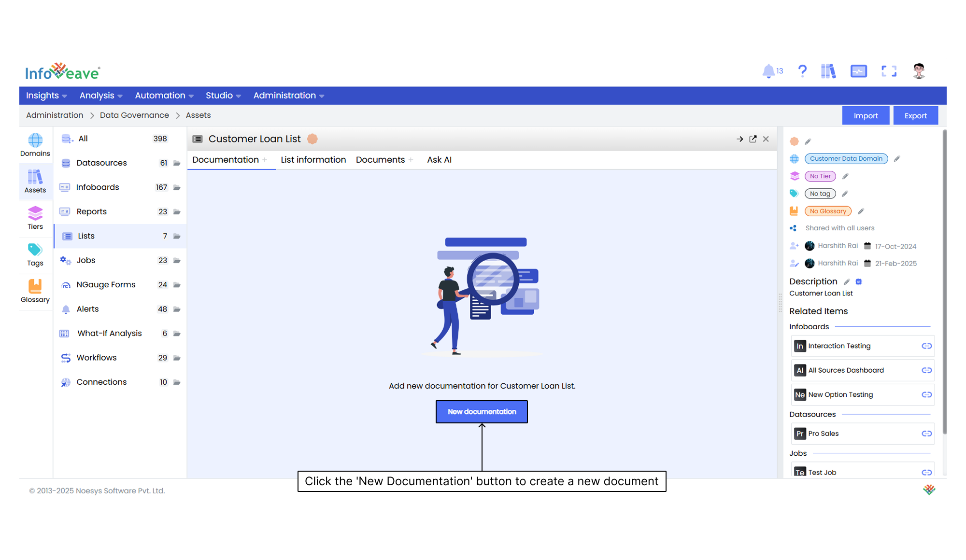Add document with plus icon on Documents tab

[411, 160]
